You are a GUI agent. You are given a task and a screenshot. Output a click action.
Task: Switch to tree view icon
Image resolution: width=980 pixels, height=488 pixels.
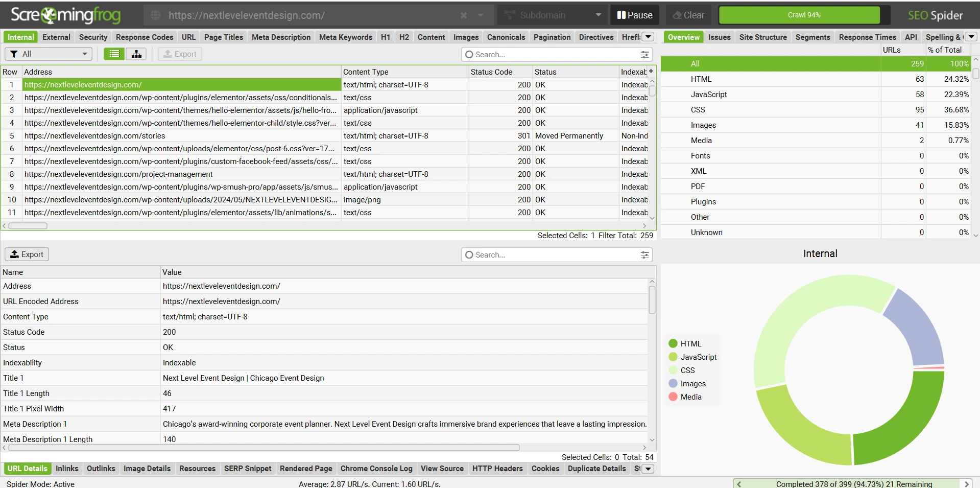(136, 54)
